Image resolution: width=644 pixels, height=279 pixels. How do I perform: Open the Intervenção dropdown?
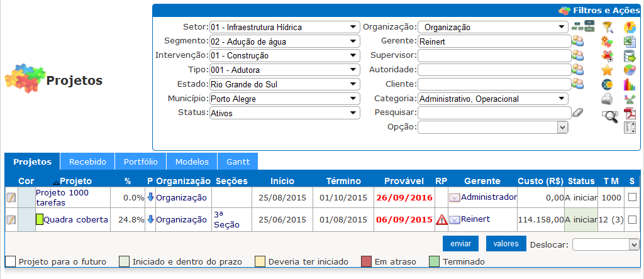click(285, 56)
